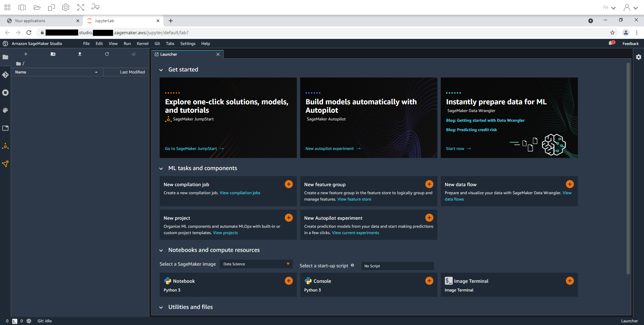Open the View current experiments link
This screenshot has width=644, height=325.
pyautogui.click(x=356, y=233)
